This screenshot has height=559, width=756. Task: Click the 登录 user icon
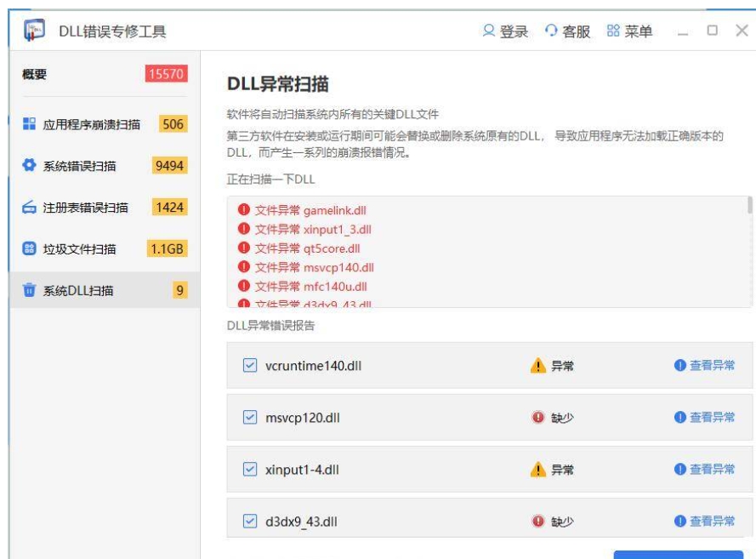pos(488,31)
